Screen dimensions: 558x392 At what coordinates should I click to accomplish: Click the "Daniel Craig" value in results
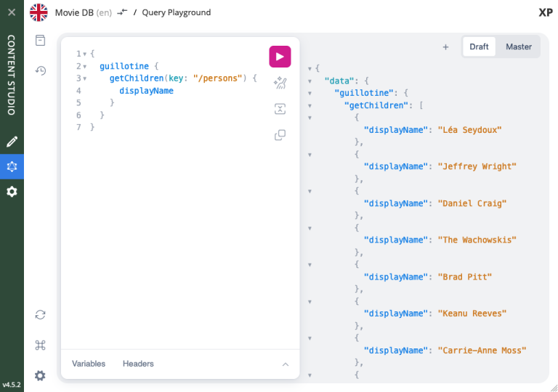(x=472, y=203)
